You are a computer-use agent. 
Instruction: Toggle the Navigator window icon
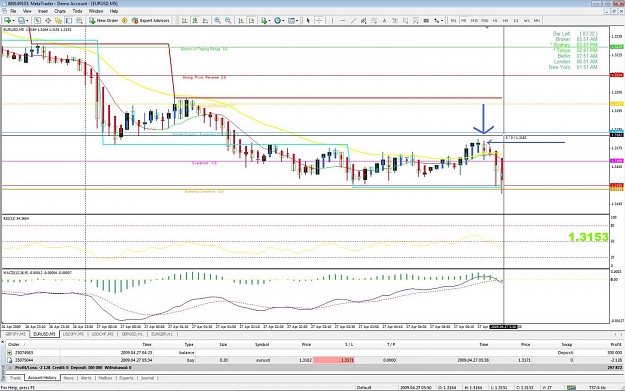tap(58, 20)
